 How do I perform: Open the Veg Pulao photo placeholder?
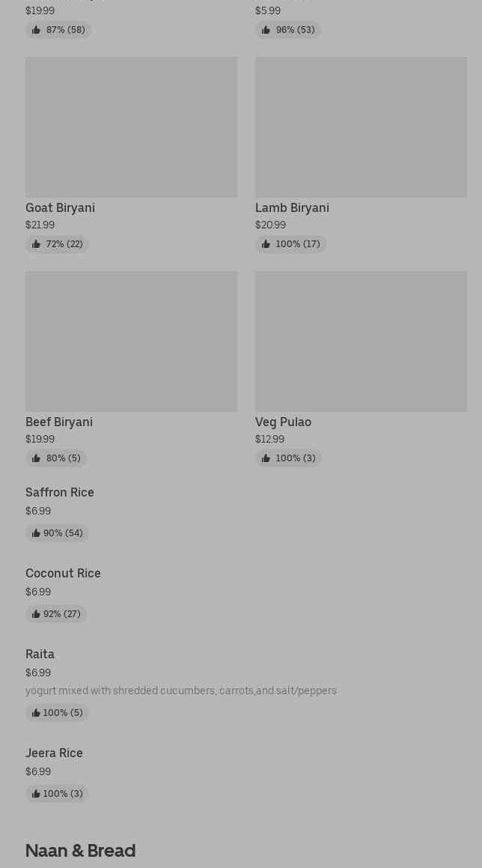[361, 342]
